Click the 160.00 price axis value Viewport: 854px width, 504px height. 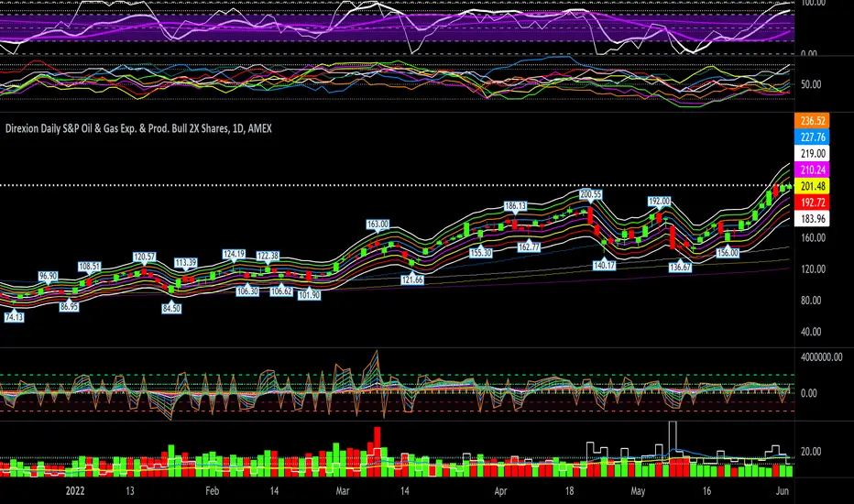[x=813, y=237]
